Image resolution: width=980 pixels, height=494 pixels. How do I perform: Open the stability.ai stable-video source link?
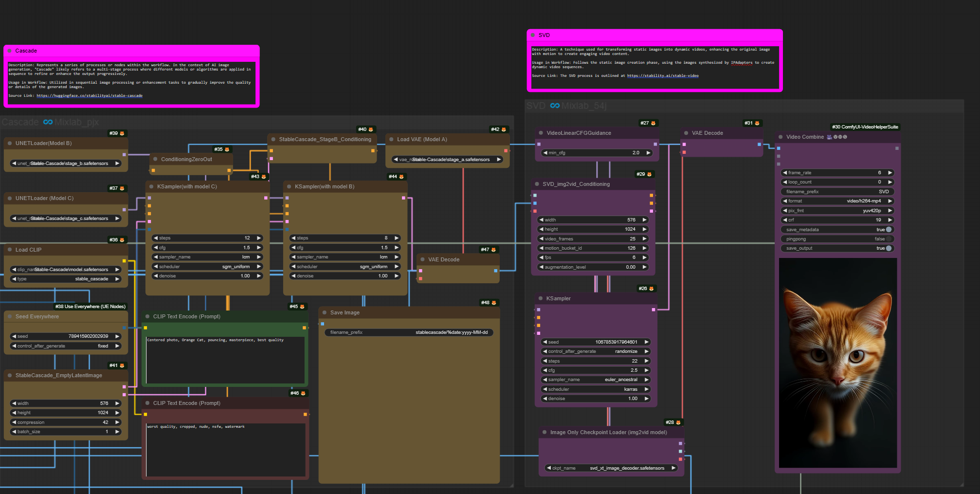click(662, 76)
